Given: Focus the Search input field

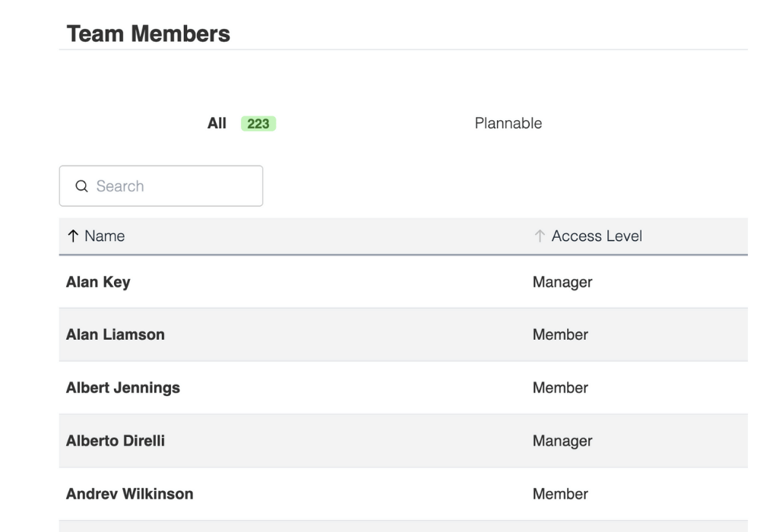Looking at the screenshot, I should click(161, 186).
